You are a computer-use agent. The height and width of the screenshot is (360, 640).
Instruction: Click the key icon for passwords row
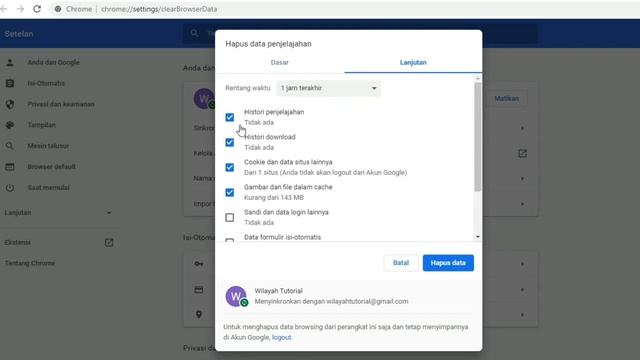tap(199, 264)
